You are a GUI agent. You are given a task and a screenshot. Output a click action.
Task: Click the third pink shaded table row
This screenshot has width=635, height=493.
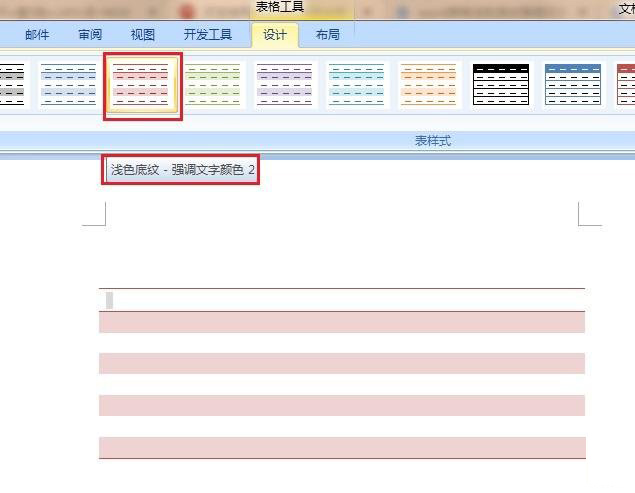click(342, 405)
